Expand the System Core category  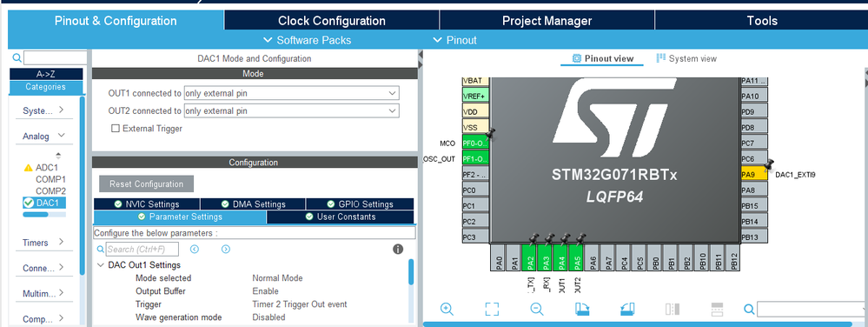(x=43, y=110)
